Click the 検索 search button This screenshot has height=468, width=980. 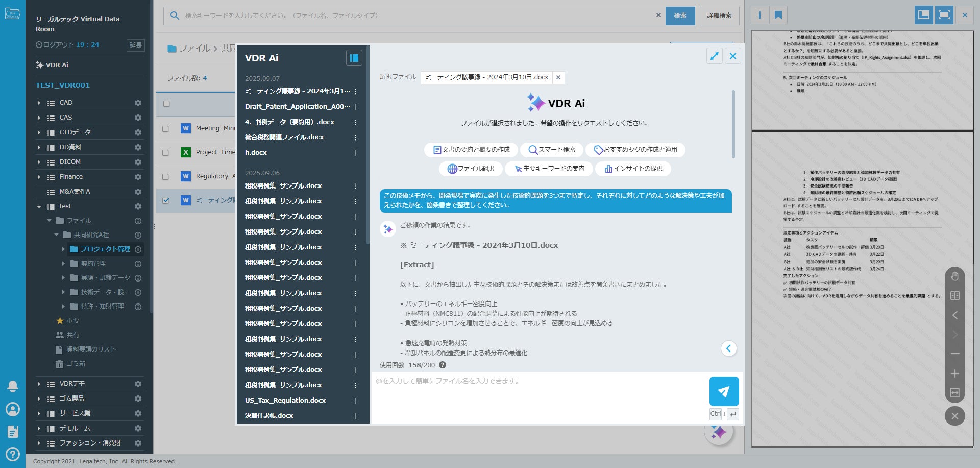(680, 15)
